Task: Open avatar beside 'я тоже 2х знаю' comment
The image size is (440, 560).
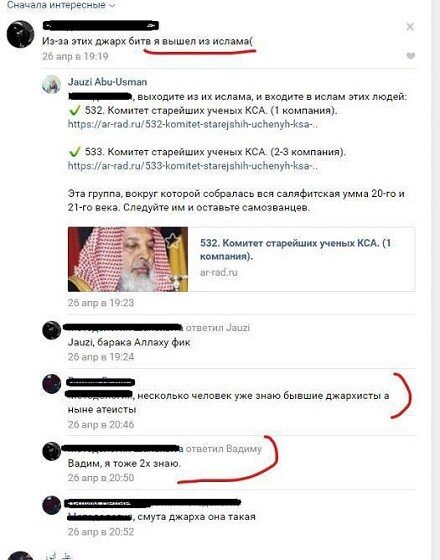Action: 52,451
